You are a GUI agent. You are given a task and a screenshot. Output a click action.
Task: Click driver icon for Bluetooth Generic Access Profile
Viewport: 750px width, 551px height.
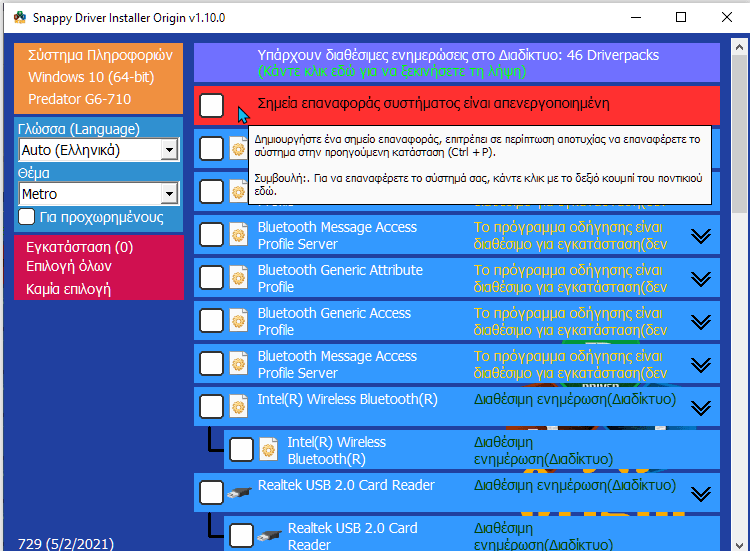238,320
